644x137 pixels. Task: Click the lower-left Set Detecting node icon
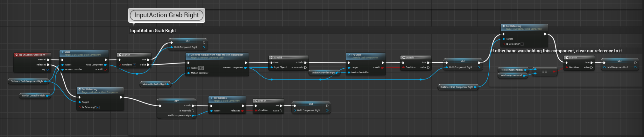coord(80,89)
